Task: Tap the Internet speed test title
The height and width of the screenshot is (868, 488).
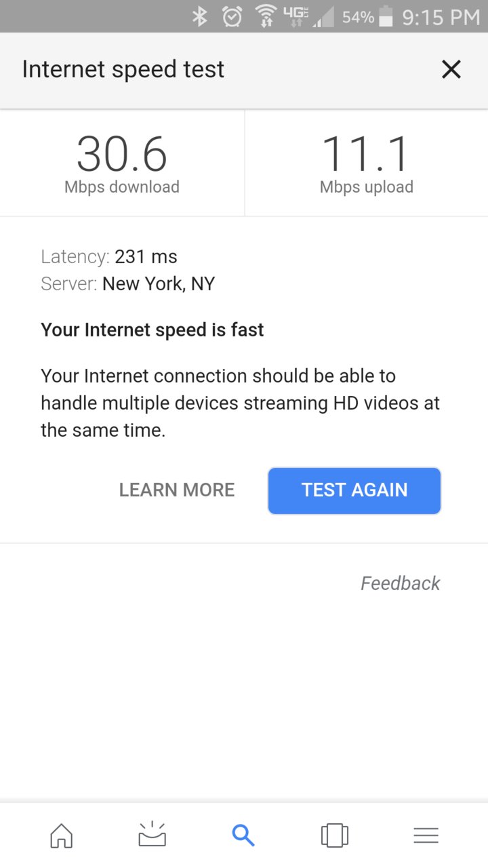Action: click(x=123, y=69)
